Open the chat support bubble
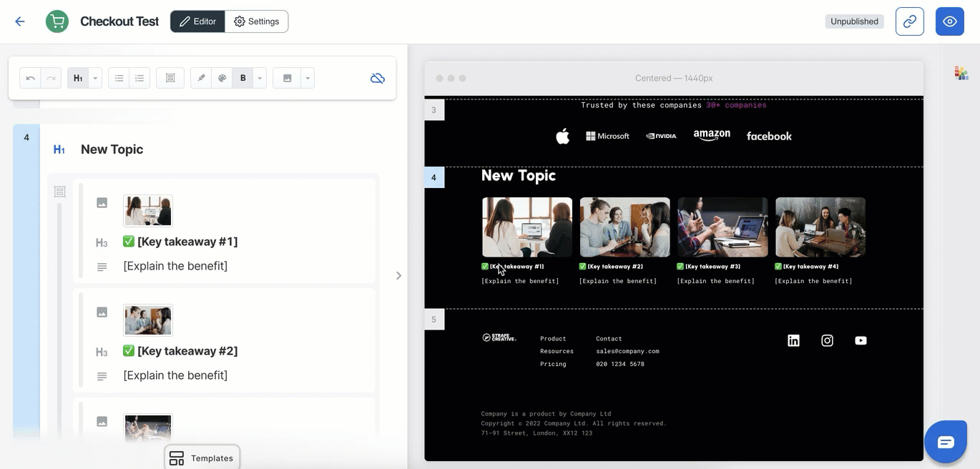Image resolution: width=980 pixels, height=469 pixels. click(946, 442)
